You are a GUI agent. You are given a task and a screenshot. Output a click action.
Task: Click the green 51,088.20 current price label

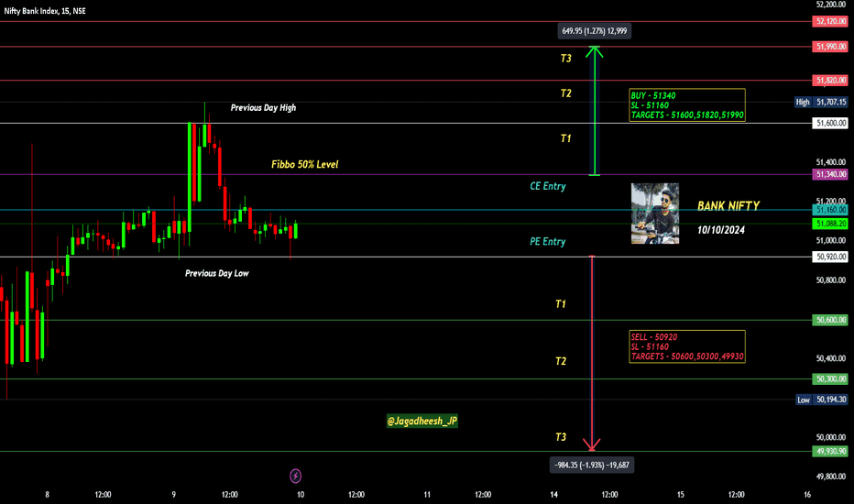pyautogui.click(x=830, y=224)
